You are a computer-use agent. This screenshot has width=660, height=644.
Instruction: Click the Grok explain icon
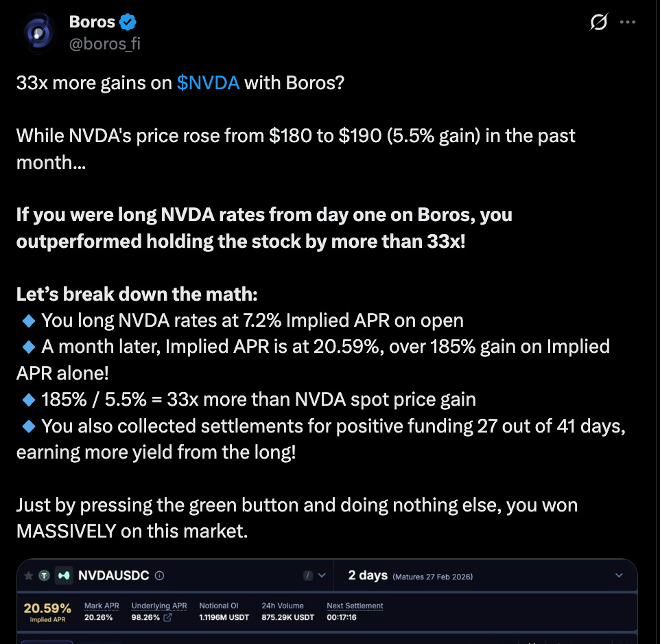pyautogui.click(x=598, y=22)
